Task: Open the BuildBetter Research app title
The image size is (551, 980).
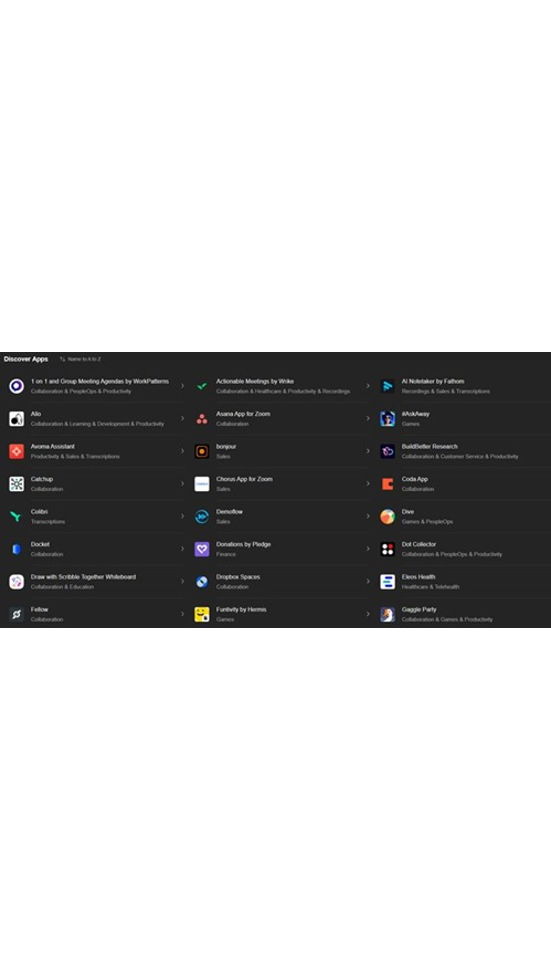Action: click(429, 446)
